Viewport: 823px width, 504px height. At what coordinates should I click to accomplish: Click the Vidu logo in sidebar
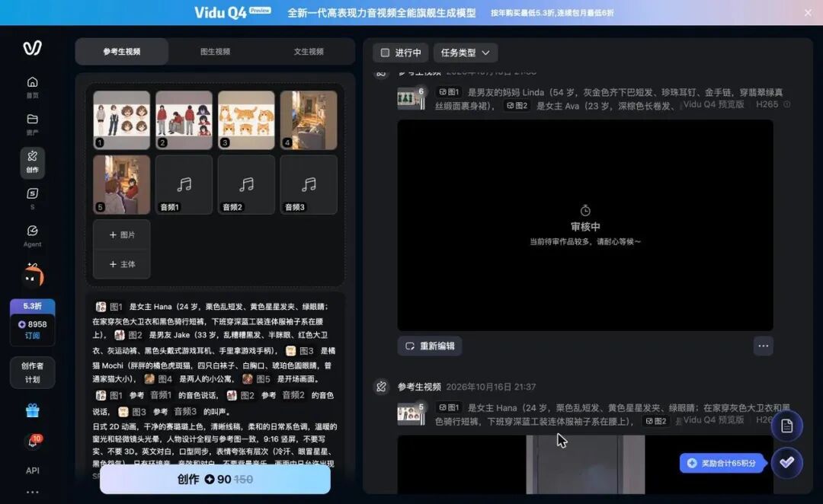[32, 48]
